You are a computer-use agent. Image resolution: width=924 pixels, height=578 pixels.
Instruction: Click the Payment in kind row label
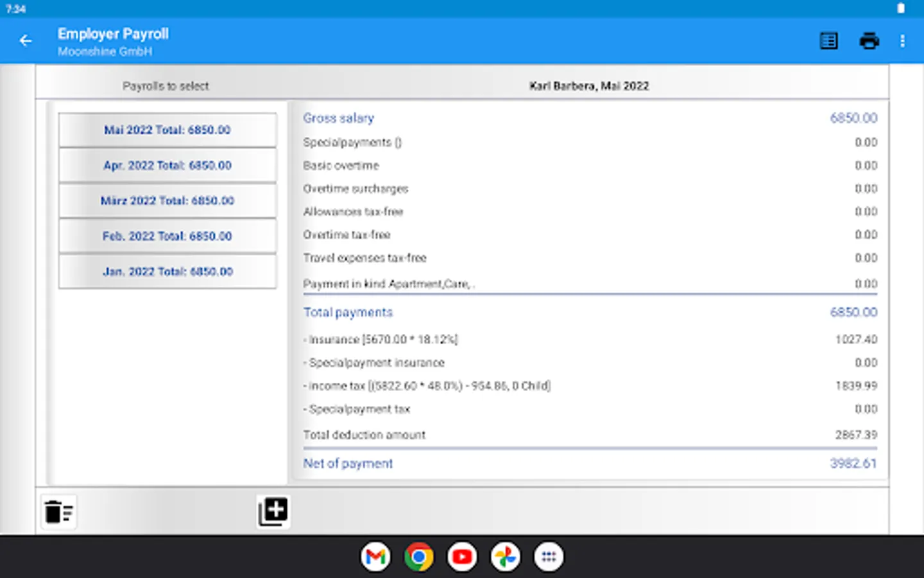click(x=389, y=284)
